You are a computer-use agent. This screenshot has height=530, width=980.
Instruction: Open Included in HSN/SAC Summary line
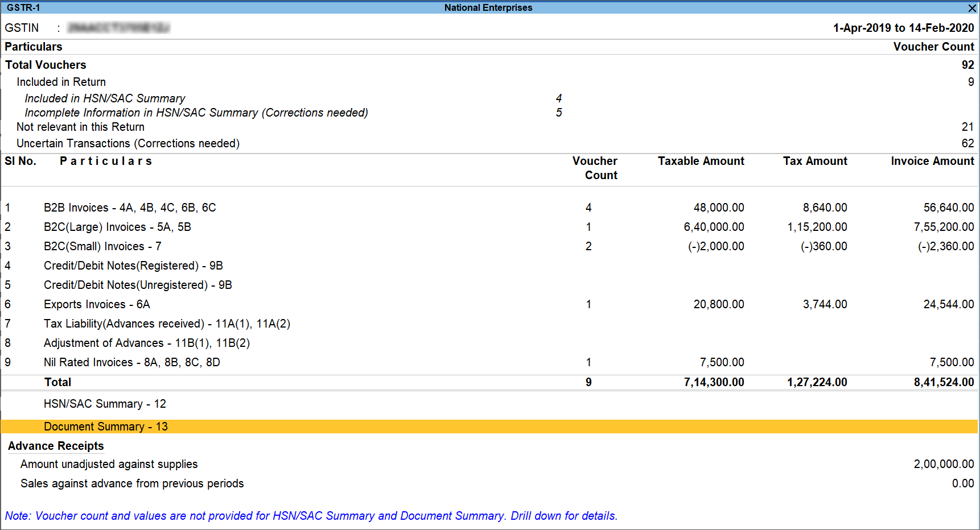105,98
